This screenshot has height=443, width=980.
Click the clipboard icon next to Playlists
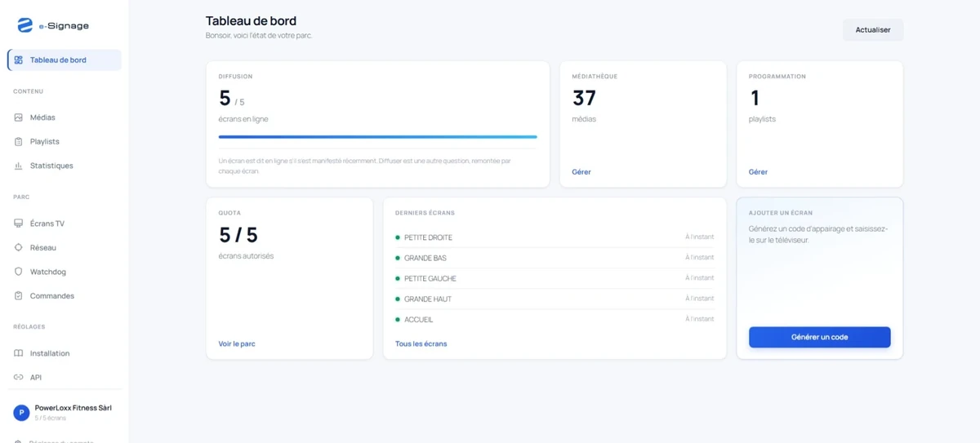[19, 142]
